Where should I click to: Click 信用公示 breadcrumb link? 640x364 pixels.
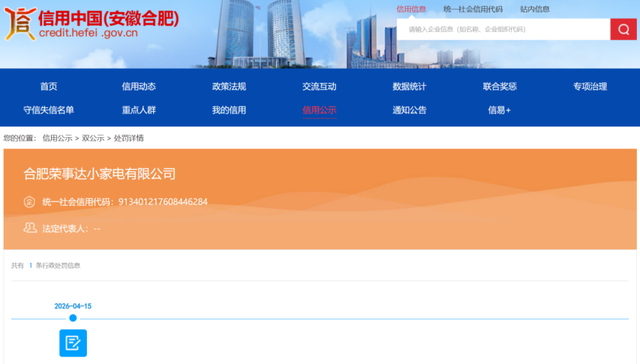[57, 138]
